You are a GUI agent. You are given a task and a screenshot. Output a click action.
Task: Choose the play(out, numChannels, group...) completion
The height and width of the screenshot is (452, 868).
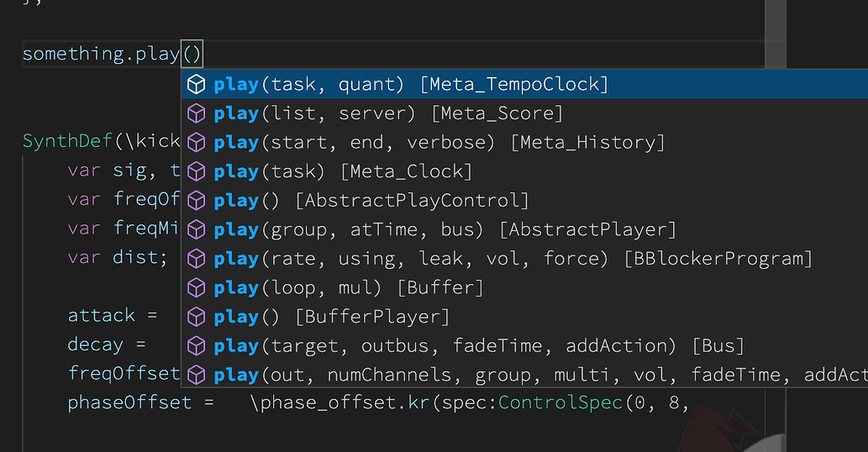point(525,375)
